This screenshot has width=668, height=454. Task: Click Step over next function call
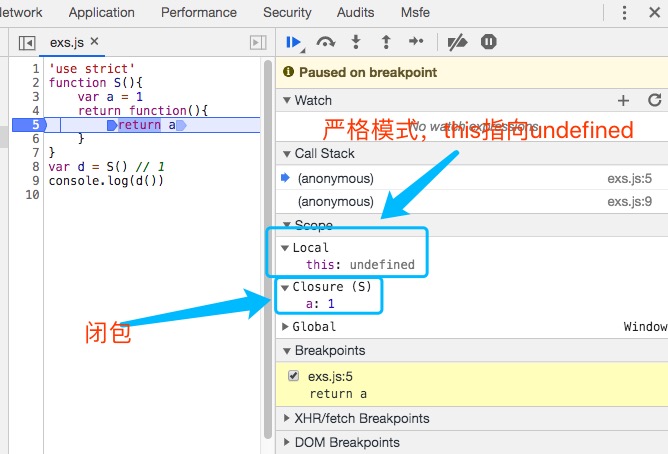(x=325, y=42)
